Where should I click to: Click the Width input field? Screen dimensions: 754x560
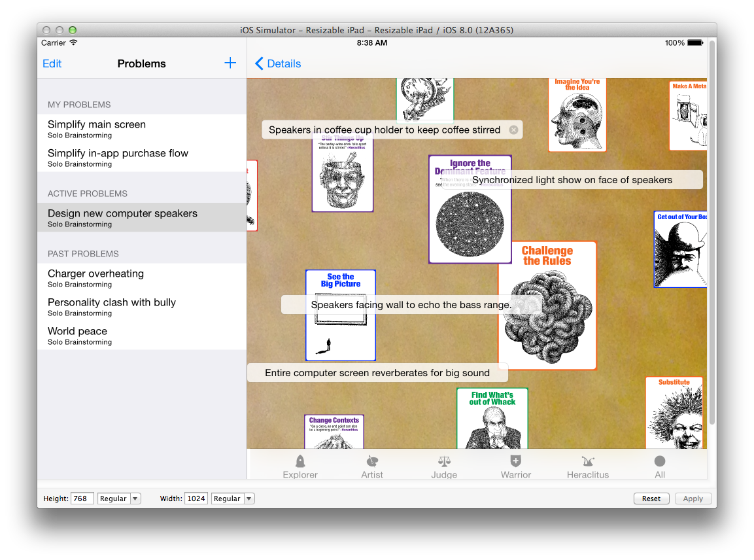(196, 499)
